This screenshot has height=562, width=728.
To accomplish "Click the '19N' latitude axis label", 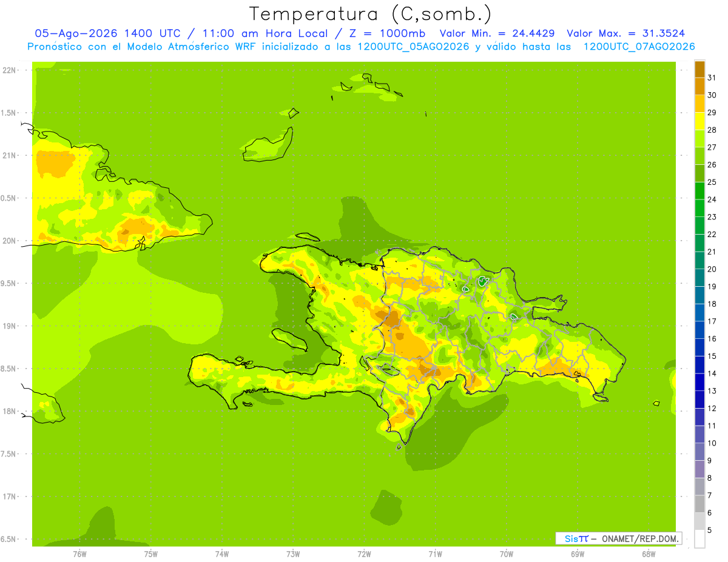I will (9, 326).
